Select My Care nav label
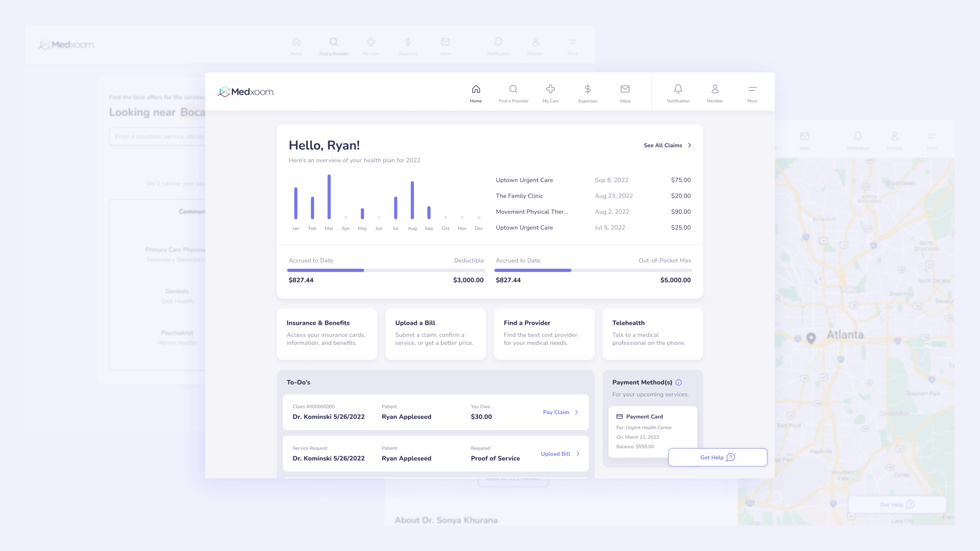This screenshot has width=980, height=551. tap(550, 101)
